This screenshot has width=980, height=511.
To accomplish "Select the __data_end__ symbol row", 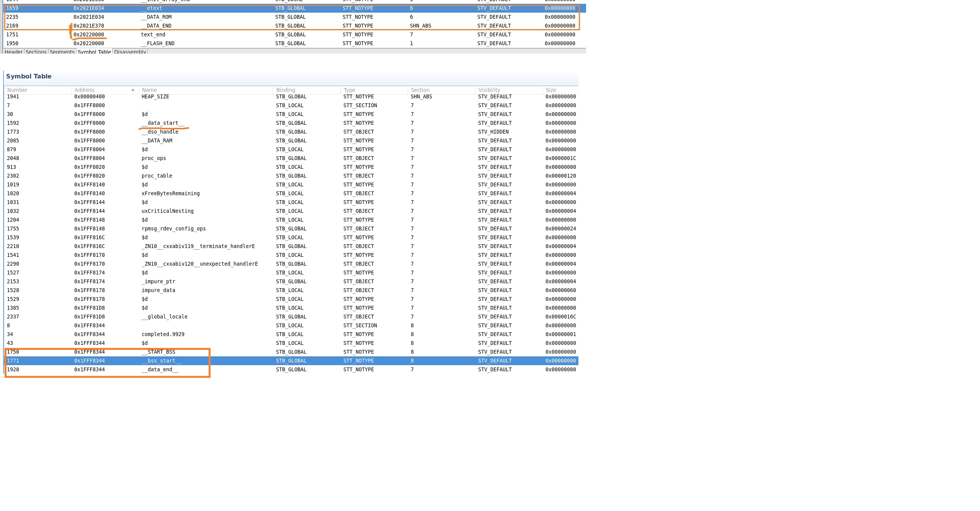I will coord(160,369).
